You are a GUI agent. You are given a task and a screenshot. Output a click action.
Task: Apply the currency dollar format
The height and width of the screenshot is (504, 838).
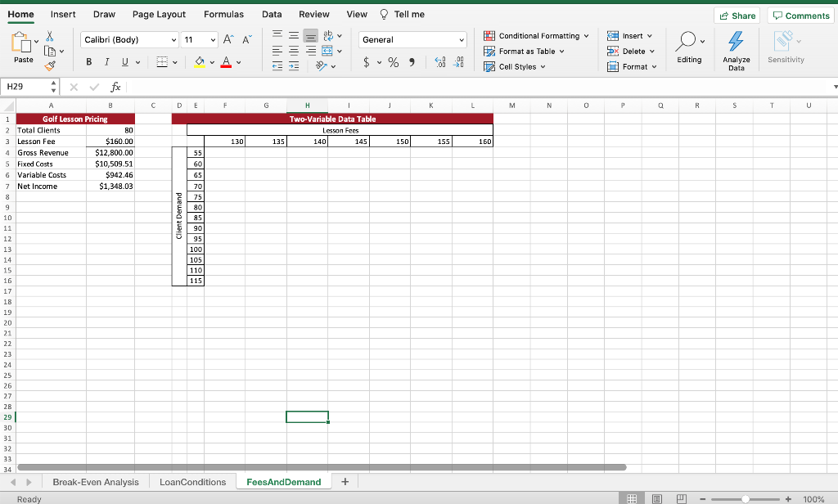click(x=366, y=62)
